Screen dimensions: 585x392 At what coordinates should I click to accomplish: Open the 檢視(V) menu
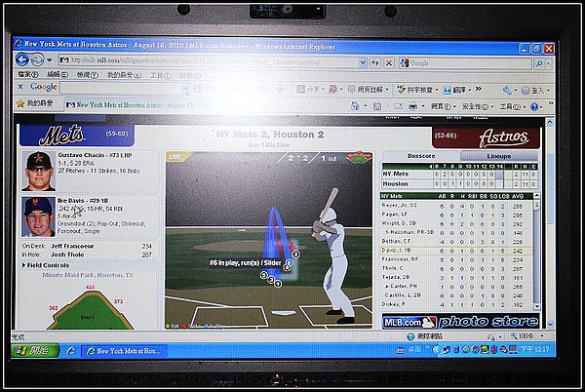click(88, 75)
